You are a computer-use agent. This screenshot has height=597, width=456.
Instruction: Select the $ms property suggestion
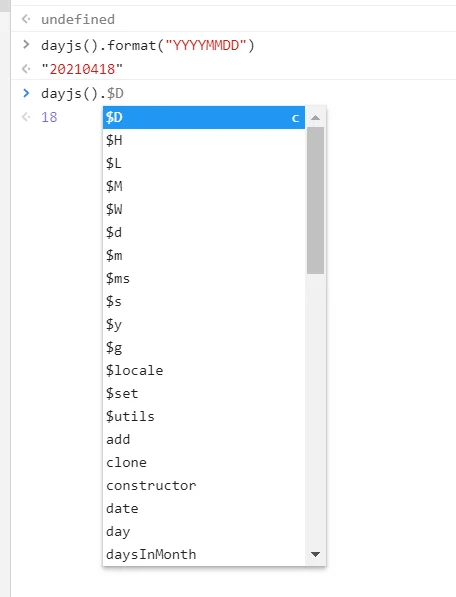coord(204,278)
